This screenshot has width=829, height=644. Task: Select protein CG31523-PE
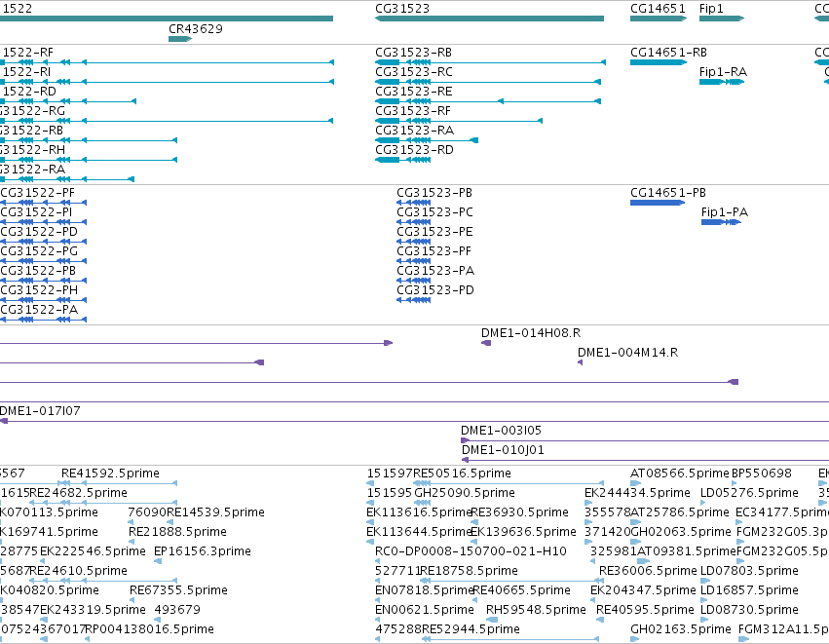434,232
